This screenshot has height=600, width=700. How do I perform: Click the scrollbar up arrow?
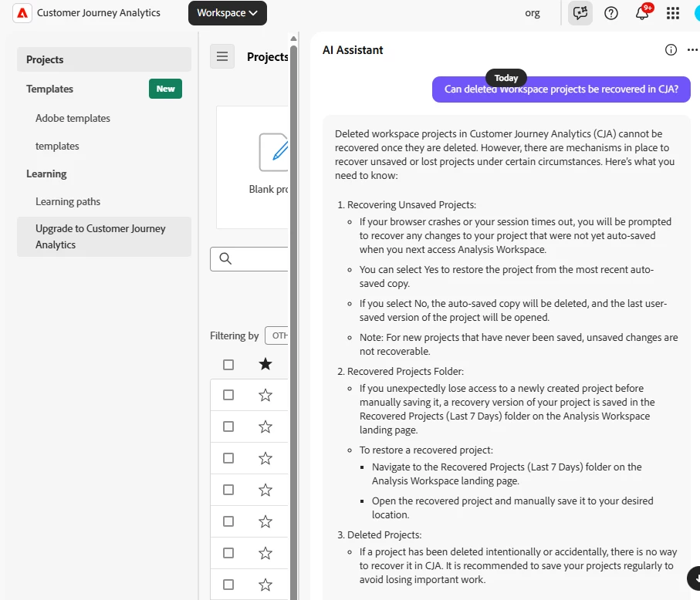pyautogui.click(x=293, y=39)
